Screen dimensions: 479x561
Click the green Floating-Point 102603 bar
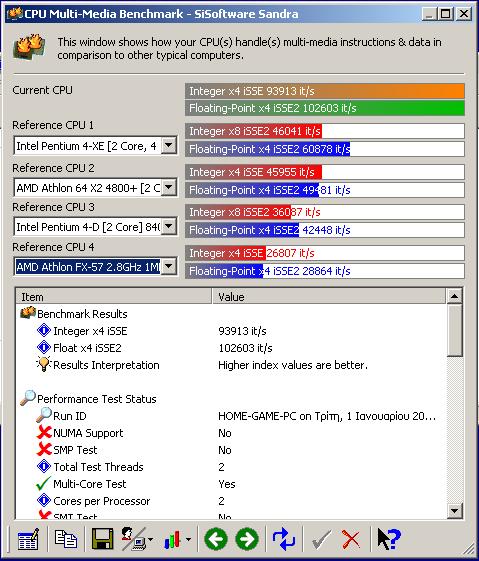325,108
